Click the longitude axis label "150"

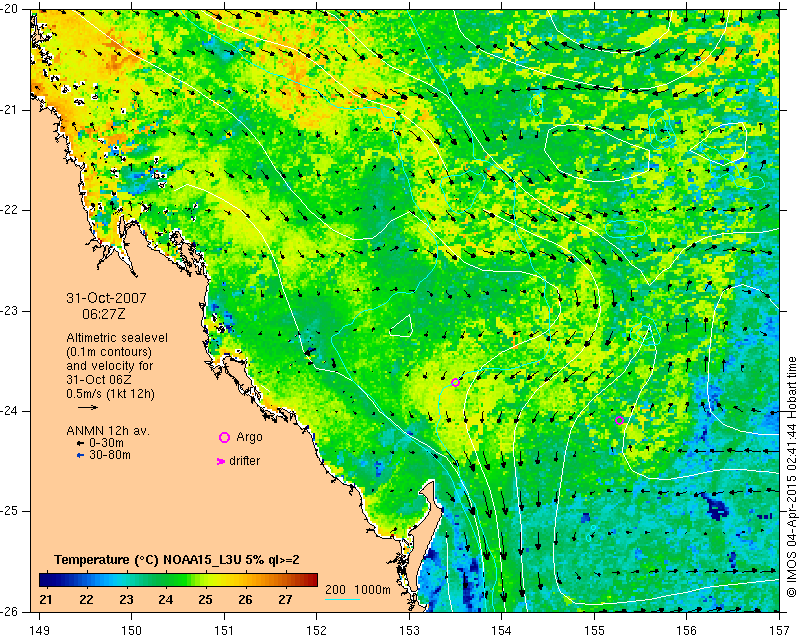point(132,631)
